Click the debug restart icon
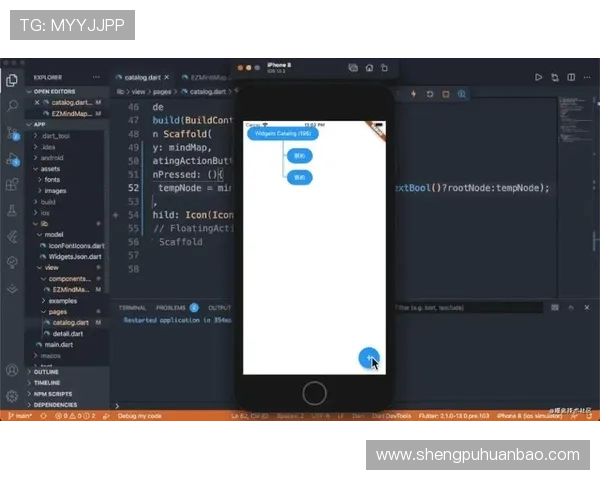This screenshot has height=480, width=600. [x=430, y=94]
